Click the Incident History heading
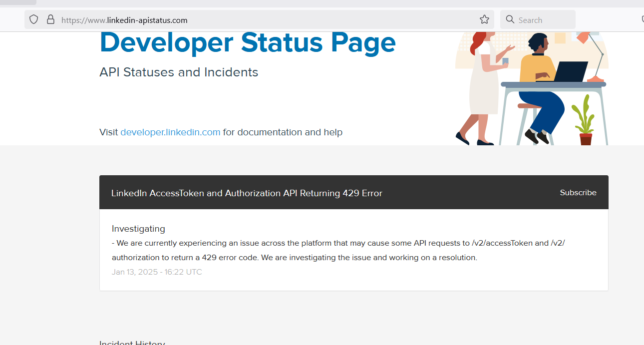 point(132,343)
